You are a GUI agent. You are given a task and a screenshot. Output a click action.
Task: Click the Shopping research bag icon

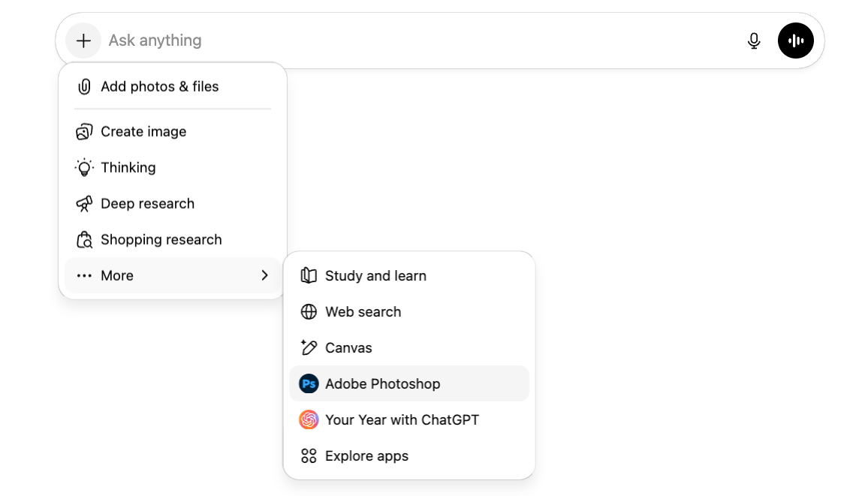coord(84,240)
